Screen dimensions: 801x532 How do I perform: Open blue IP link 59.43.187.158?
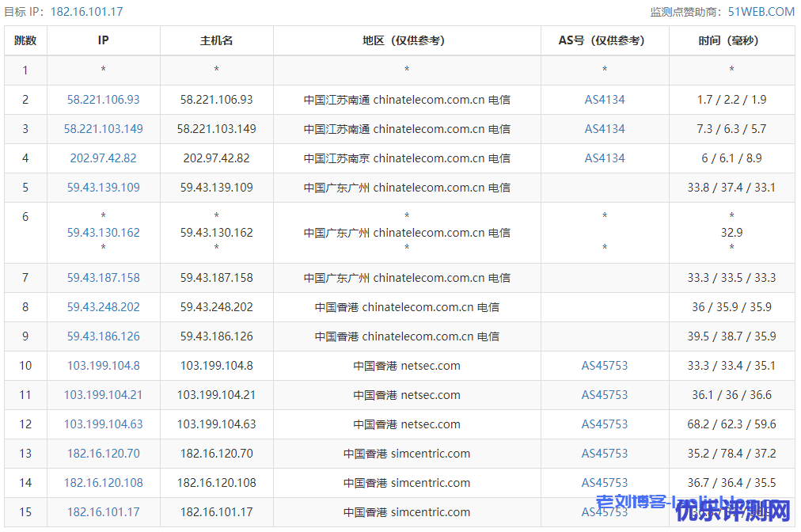104,278
